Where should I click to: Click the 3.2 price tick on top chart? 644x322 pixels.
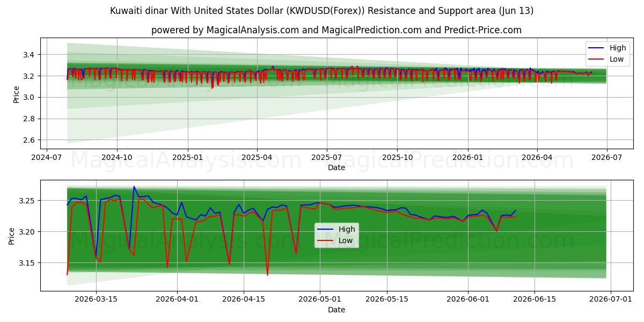point(30,76)
